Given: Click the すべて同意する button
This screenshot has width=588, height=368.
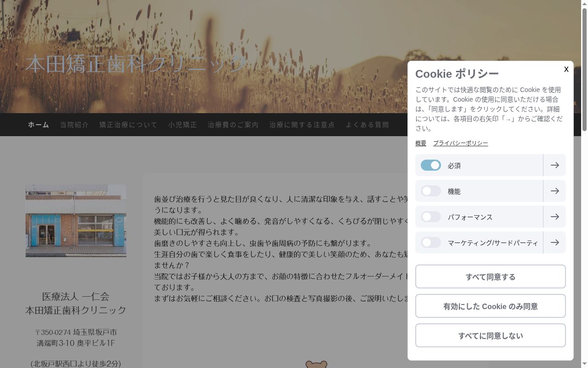Looking at the screenshot, I should tap(491, 276).
